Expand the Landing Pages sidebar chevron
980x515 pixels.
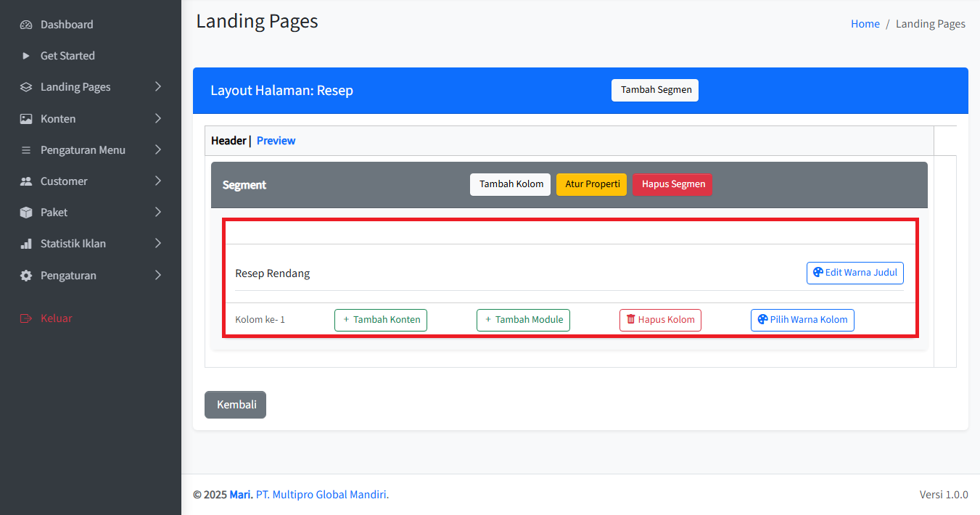(158, 87)
